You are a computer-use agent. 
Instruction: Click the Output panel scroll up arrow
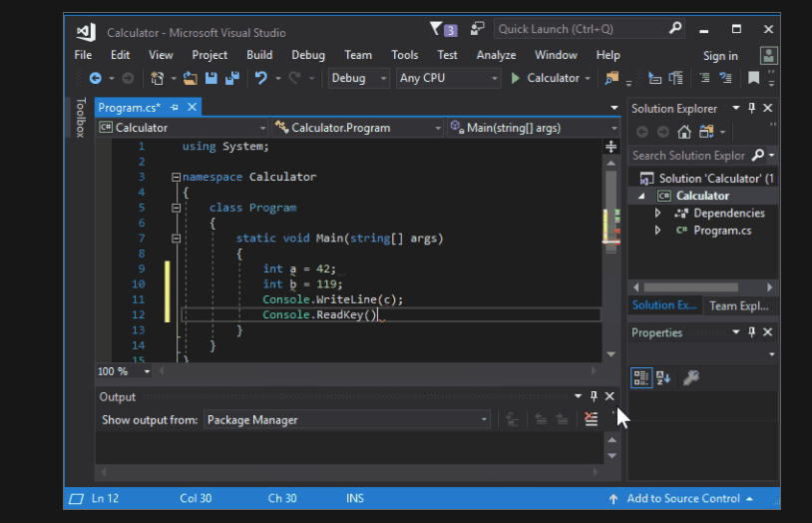612,440
